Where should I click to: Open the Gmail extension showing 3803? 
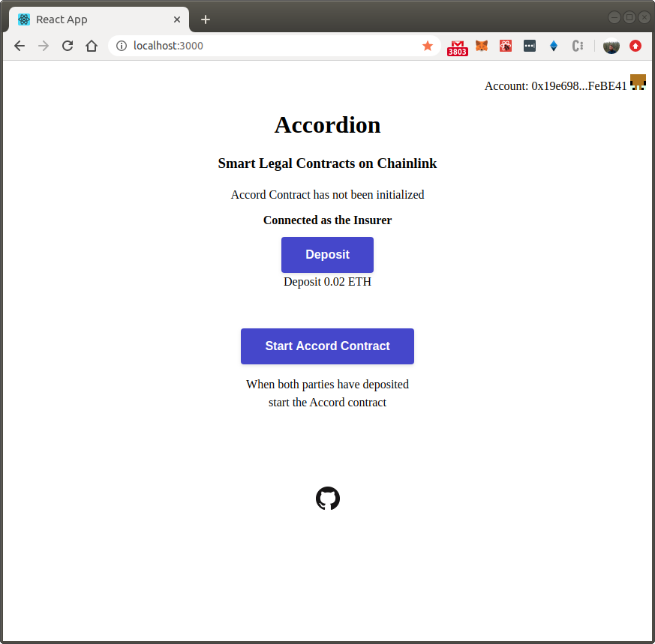click(x=458, y=47)
